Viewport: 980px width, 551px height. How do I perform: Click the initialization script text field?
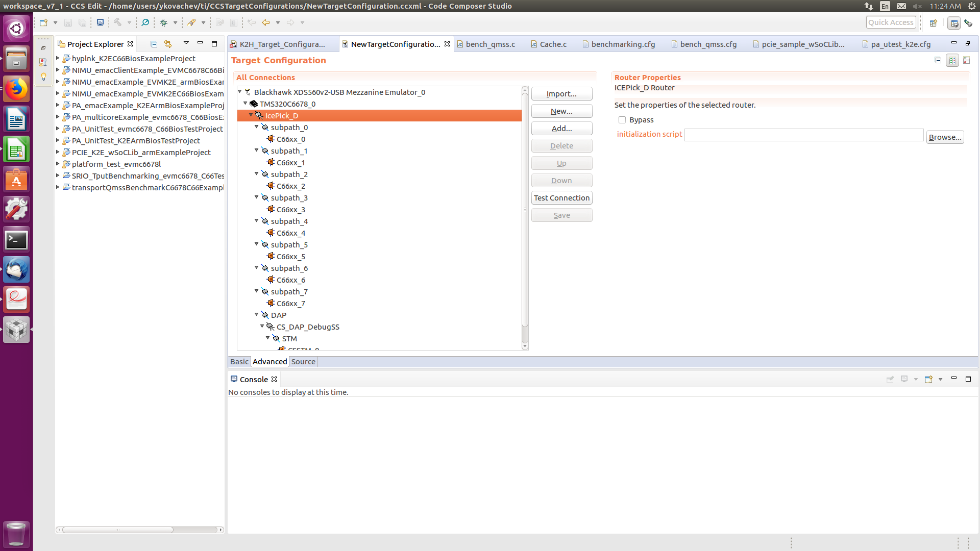coord(803,135)
